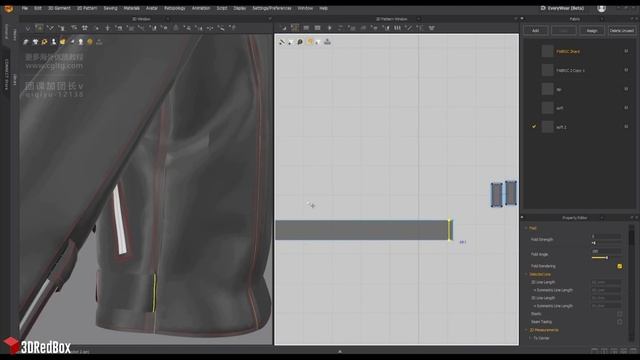Viewport: 640px width, 360px height.
Task: Open the 3D Window tab dropdown arrow
Action: 167,19
